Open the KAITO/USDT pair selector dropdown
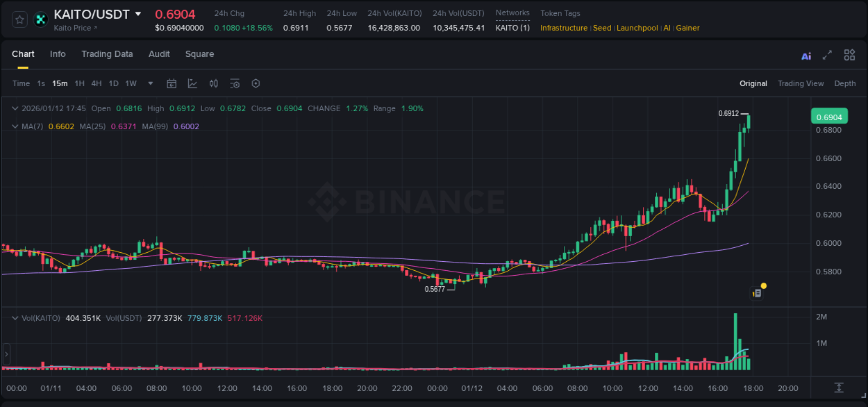This screenshot has width=868, height=407. pyautogui.click(x=139, y=14)
